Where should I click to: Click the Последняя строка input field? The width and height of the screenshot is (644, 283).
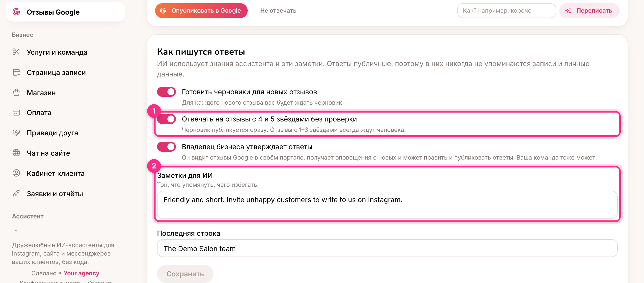387,248
